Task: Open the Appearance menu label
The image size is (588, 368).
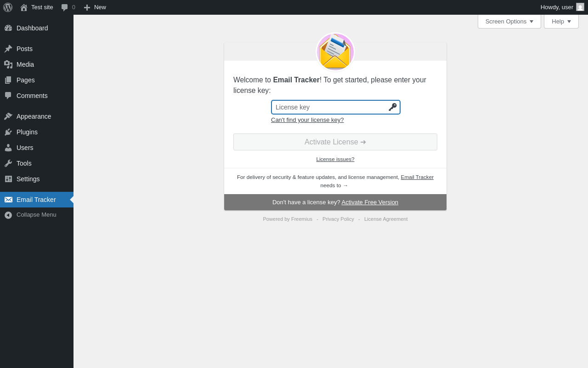Action: 34,116
